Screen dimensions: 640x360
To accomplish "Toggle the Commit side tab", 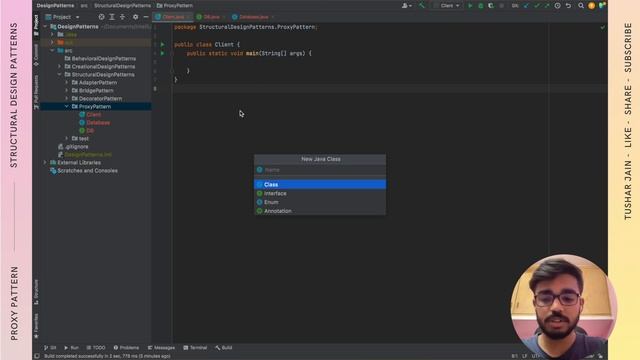I will (36, 55).
